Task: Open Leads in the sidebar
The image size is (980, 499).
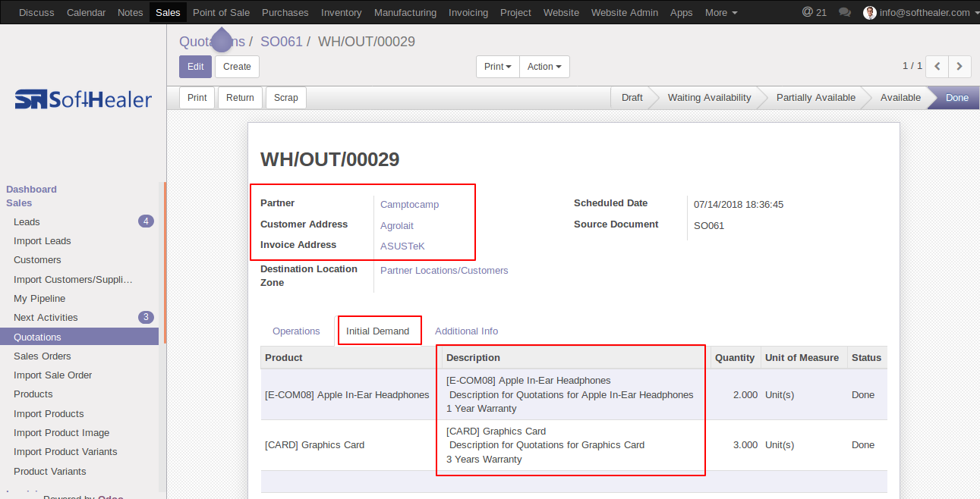Action: (x=80, y=221)
